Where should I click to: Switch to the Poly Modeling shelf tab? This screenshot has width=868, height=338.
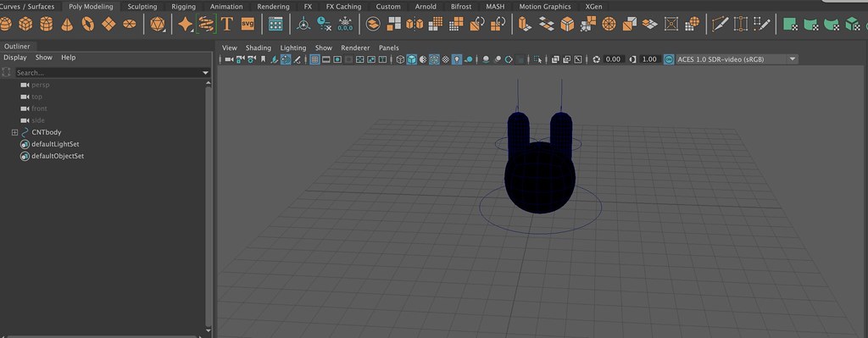point(91,7)
